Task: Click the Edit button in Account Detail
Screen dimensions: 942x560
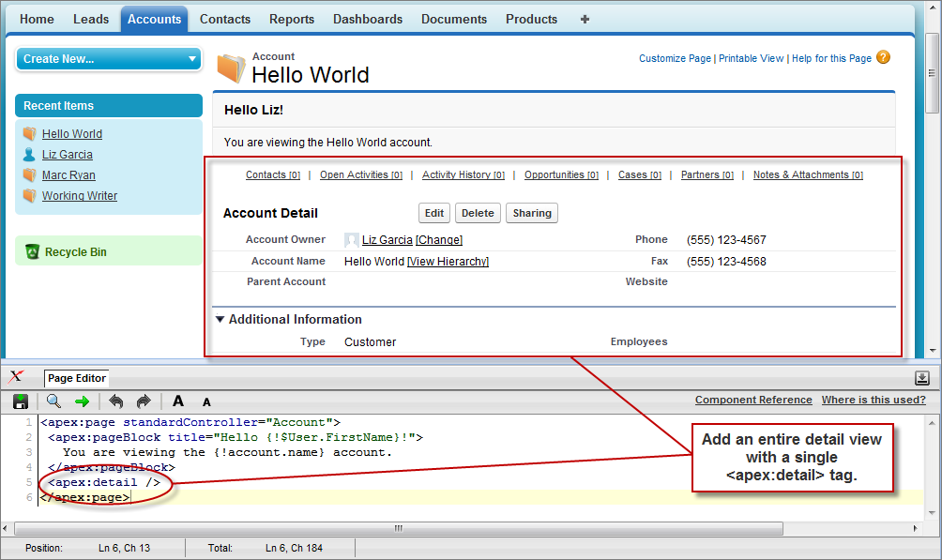Action: [433, 213]
